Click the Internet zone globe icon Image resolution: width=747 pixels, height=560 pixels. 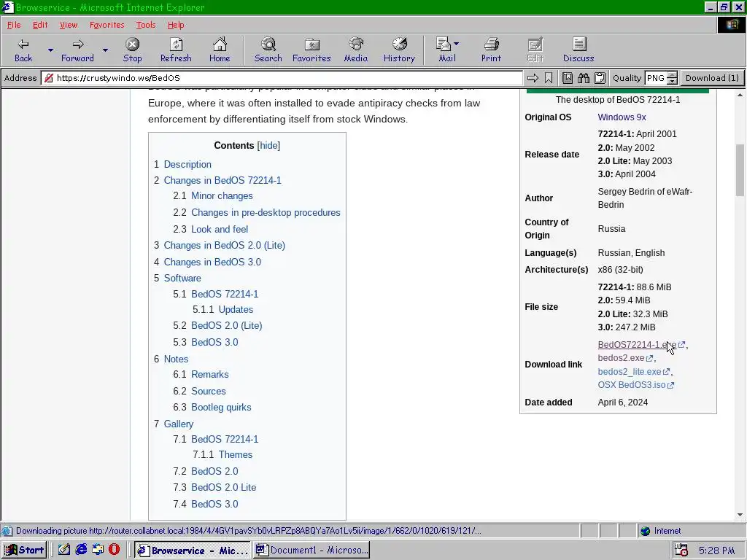click(646, 531)
